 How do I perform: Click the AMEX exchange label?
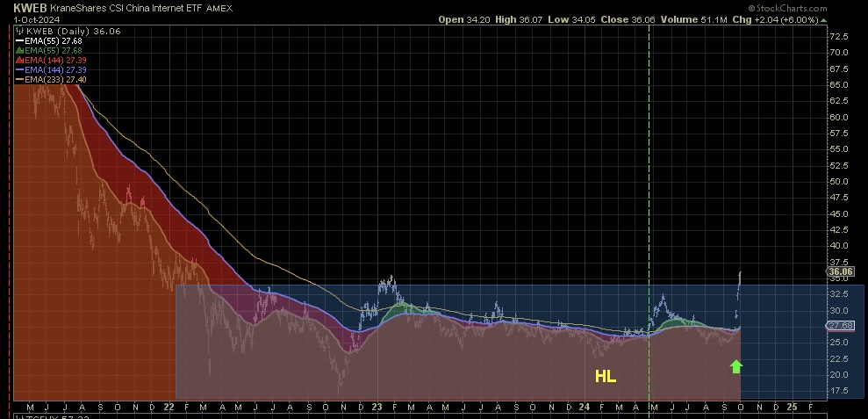pyautogui.click(x=219, y=8)
